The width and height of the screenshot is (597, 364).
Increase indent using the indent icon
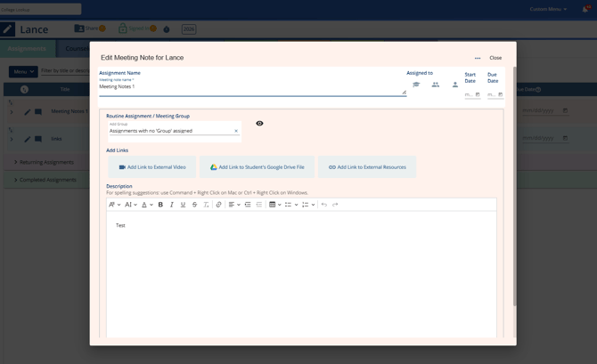pyautogui.click(x=248, y=205)
